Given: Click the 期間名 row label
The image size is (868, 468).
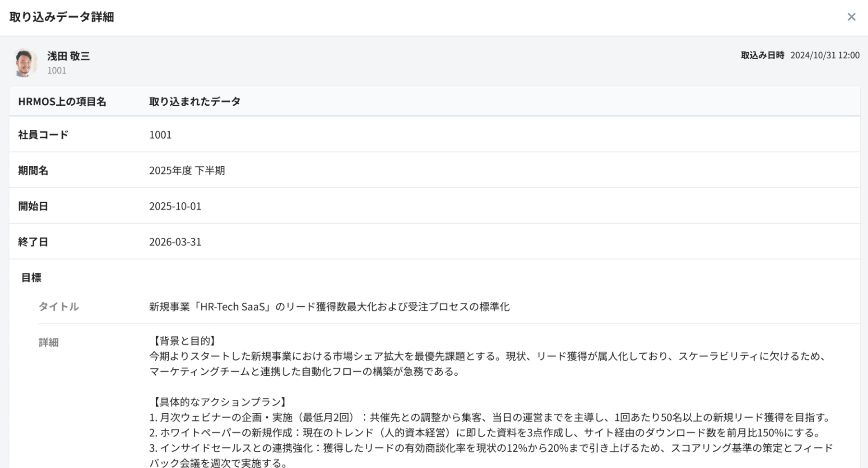Looking at the screenshot, I should pyautogui.click(x=33, y=171).
